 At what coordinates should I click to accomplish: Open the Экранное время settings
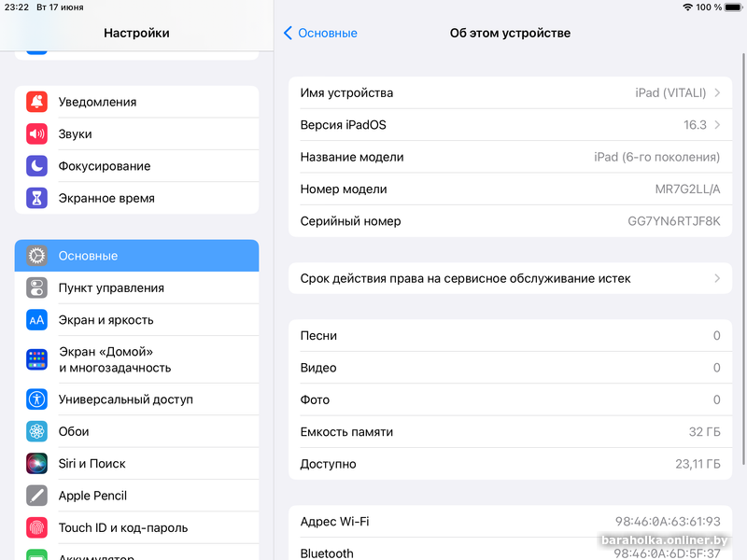click(x=136, y=198)
